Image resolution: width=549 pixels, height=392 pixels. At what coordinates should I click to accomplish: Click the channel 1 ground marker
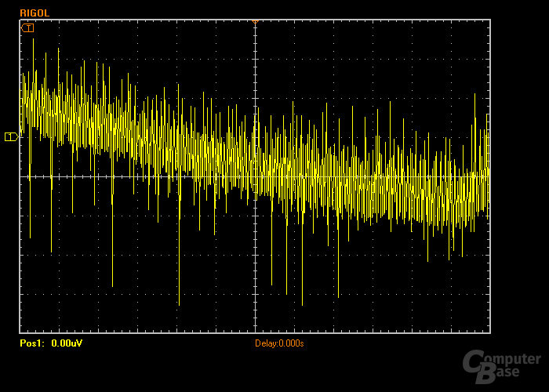click(11, 136)
